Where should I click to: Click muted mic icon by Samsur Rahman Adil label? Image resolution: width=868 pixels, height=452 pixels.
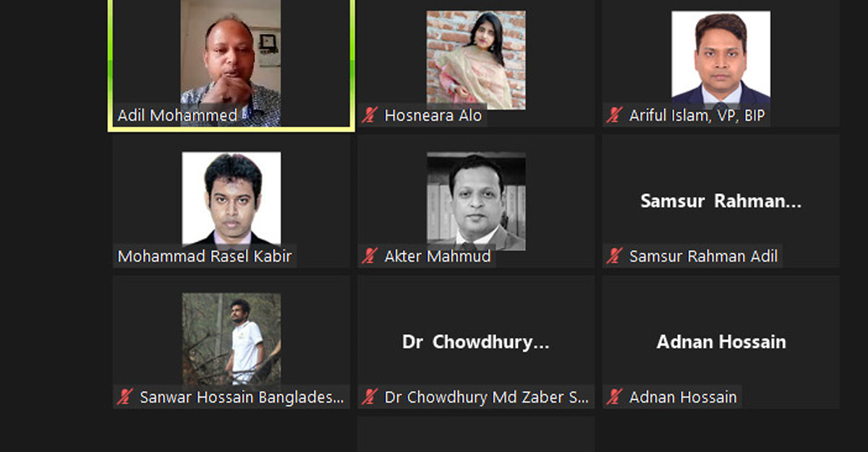point(615,256)
